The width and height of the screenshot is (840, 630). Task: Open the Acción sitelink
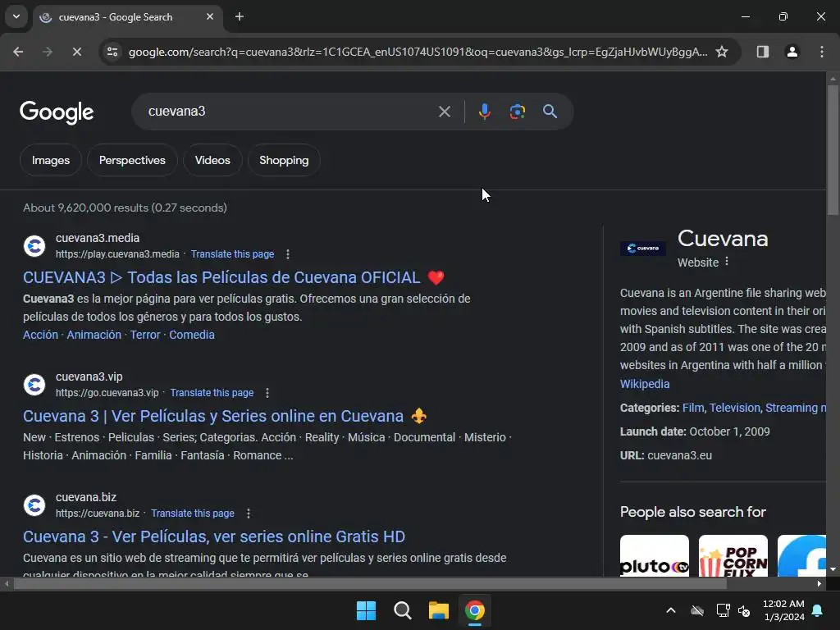click(40, 335)
